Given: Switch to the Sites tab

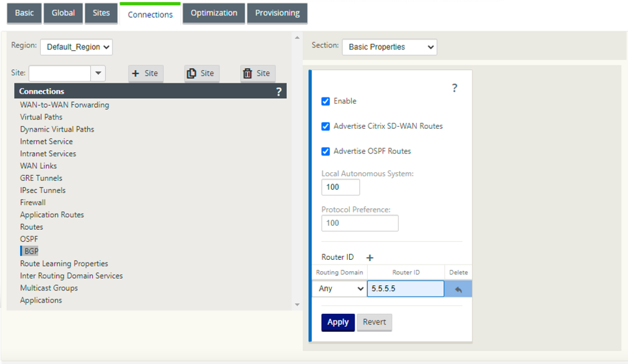Looking at the screenshot, I should 102,13.
